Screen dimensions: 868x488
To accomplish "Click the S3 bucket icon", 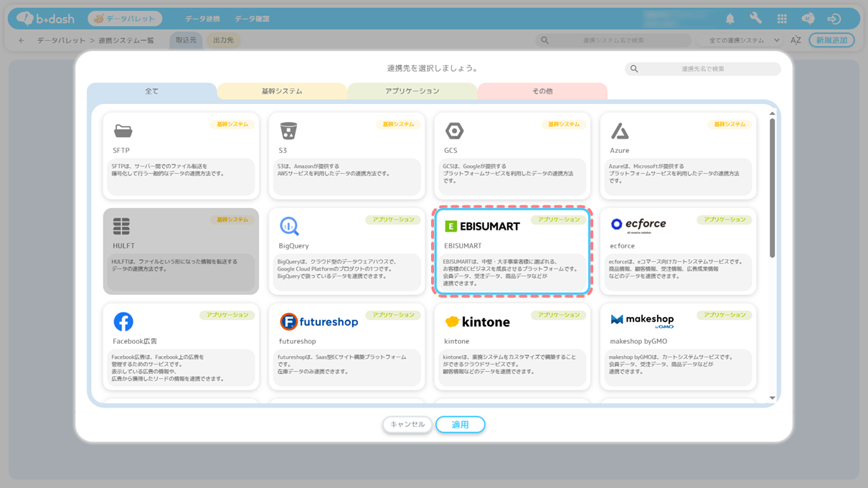I will tap(288, 131).
